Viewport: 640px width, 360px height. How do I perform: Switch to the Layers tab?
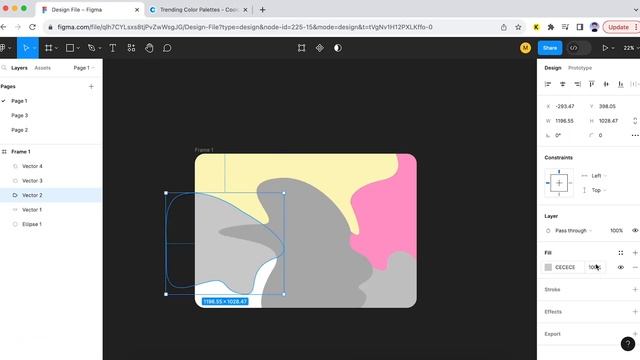(x=19, y=68)
